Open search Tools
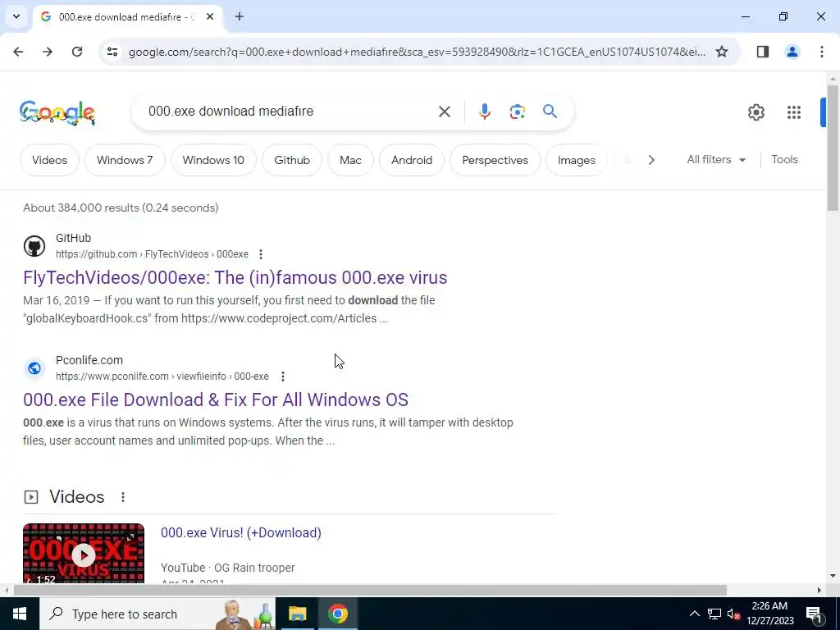The height and width of the screenshot is (630, 840). (784, 159)
